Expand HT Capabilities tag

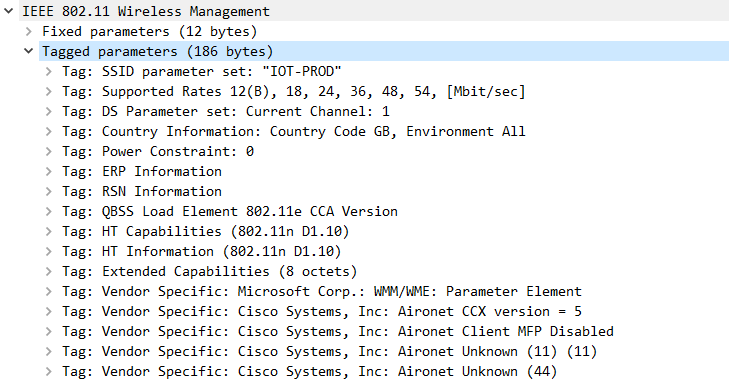click(x=48, y=231)
